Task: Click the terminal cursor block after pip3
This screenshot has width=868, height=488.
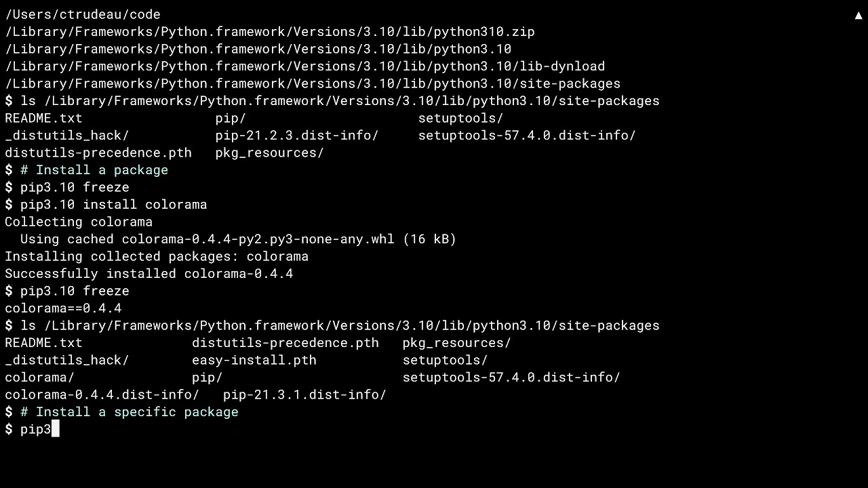Action: [x=56, y=429]
